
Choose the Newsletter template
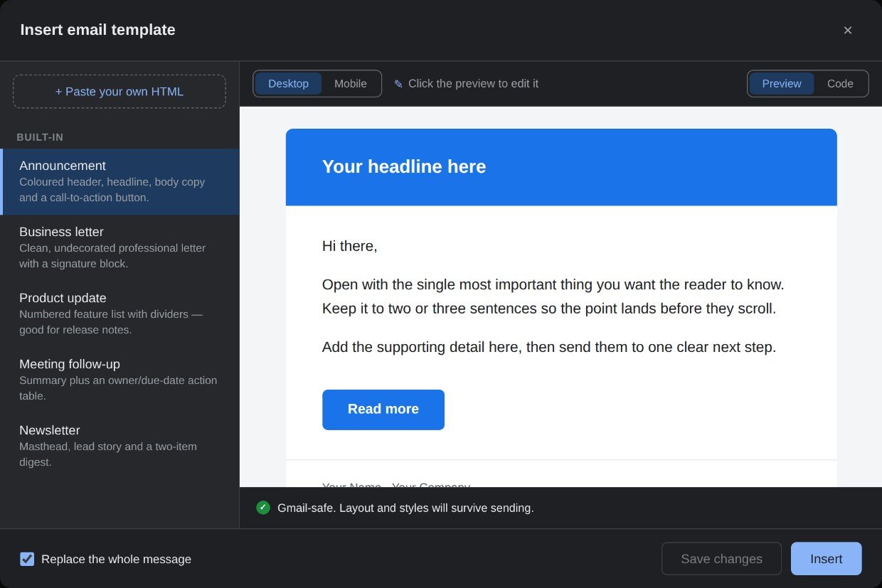pyautogui.click(x=119, y=446)
